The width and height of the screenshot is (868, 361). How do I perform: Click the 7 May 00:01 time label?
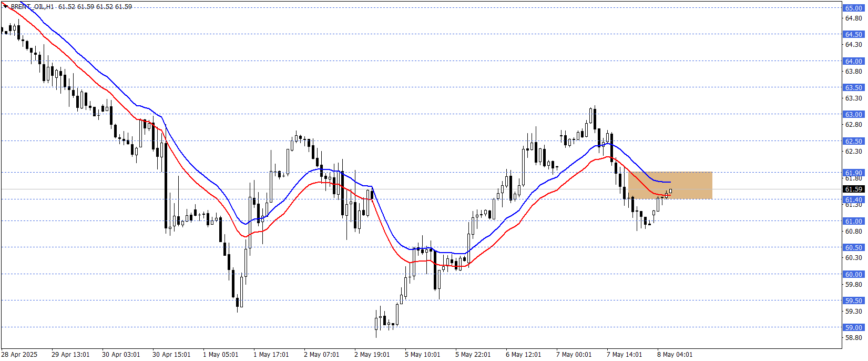pos(574,354)
